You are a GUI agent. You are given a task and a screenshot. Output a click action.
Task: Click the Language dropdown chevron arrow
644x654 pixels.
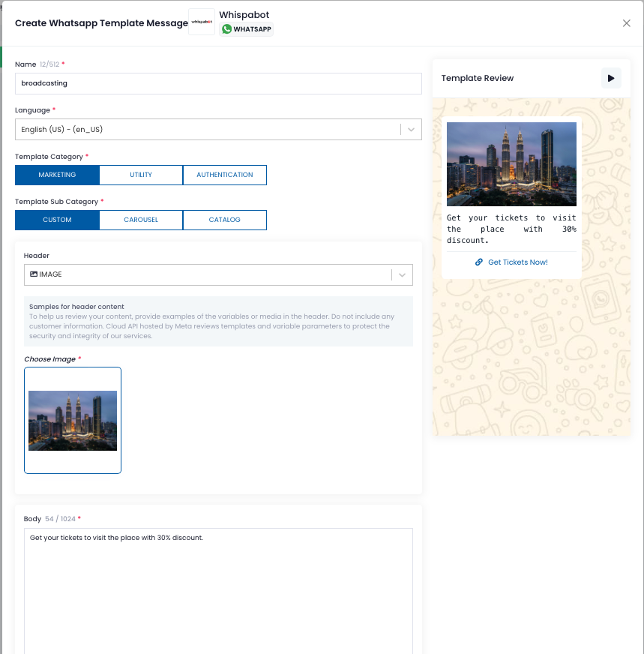[411, 130]
